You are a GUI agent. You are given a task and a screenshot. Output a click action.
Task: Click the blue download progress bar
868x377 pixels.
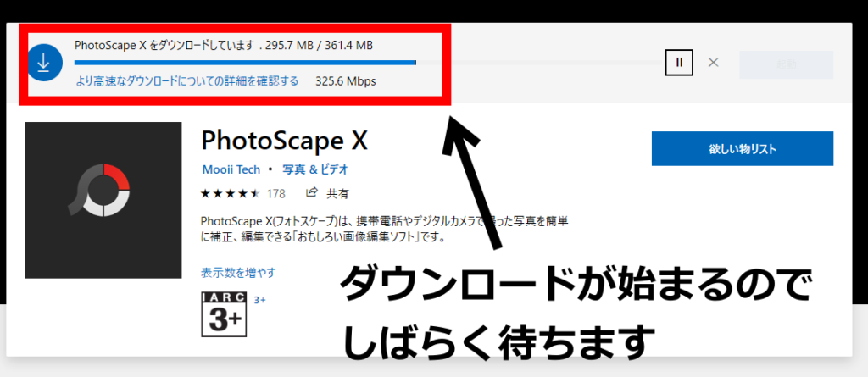245,62
